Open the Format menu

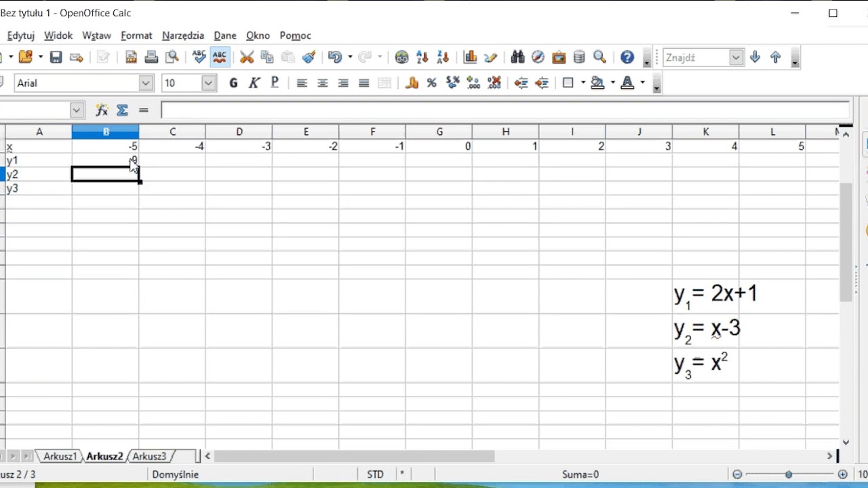136,35
